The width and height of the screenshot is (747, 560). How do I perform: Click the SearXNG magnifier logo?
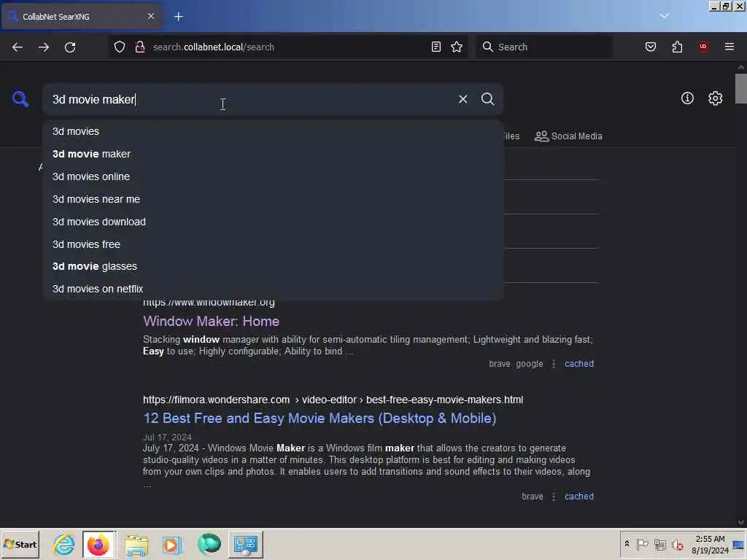coord(20,99)
